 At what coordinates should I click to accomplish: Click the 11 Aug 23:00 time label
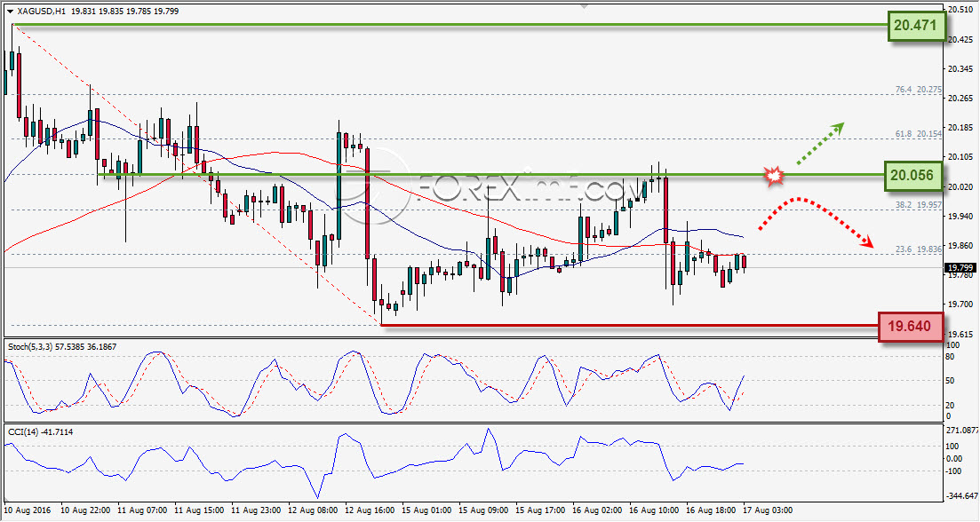pyautogui.click(x=256, y=510)
